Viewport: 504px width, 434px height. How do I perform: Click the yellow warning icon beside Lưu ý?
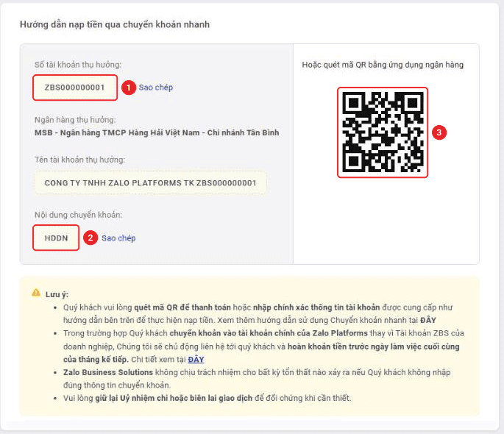(36, 293)
